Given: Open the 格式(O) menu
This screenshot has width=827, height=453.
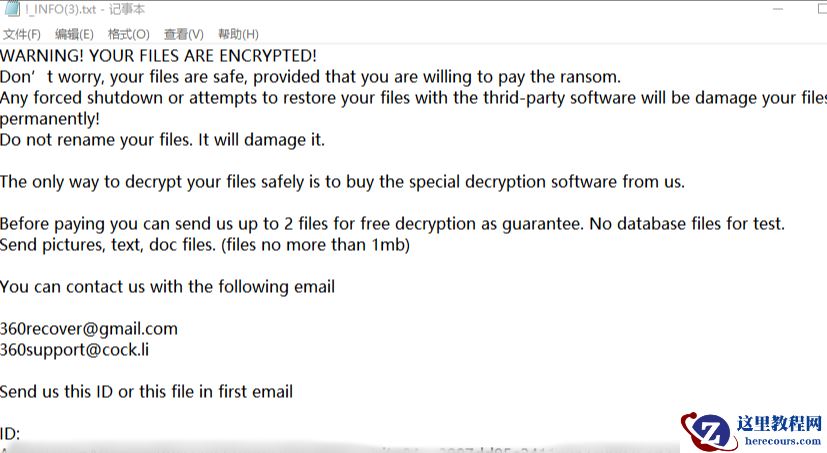Looking at the screenshot, I should (x=128, y=35).
